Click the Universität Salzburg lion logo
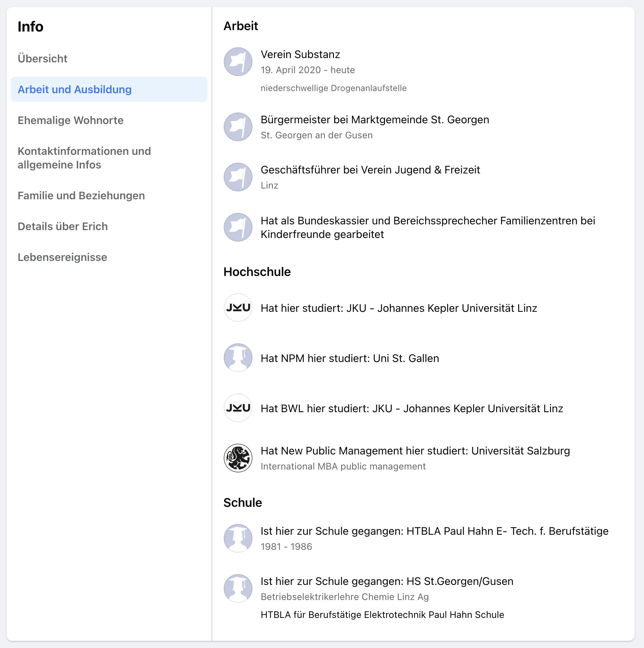 click(238, 458)
